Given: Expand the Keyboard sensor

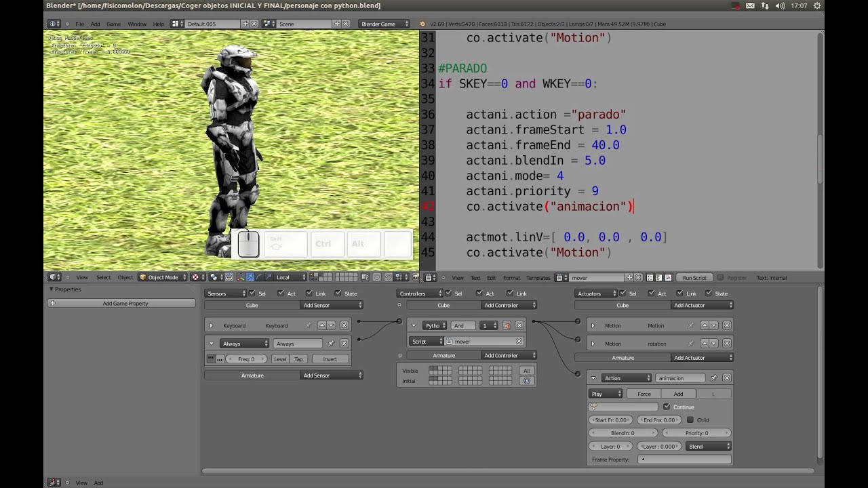Looking at the screenshot, I should coord(211,325).
